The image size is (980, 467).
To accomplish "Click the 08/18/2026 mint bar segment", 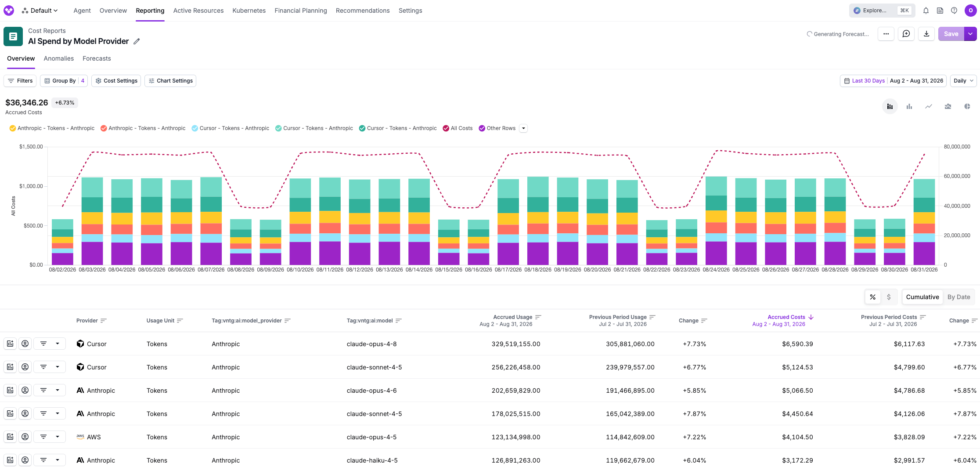I will tap(538, 187).
